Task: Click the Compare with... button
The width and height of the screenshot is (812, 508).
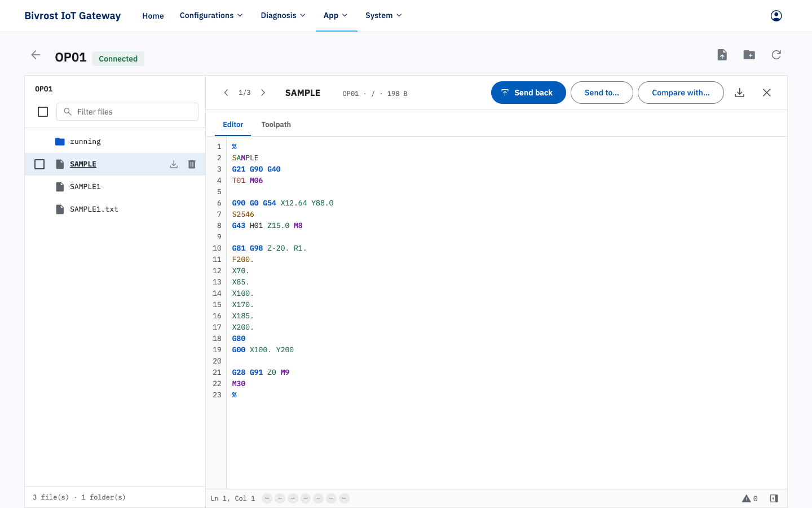Action: pyautogui.click(x=681, y=93)
